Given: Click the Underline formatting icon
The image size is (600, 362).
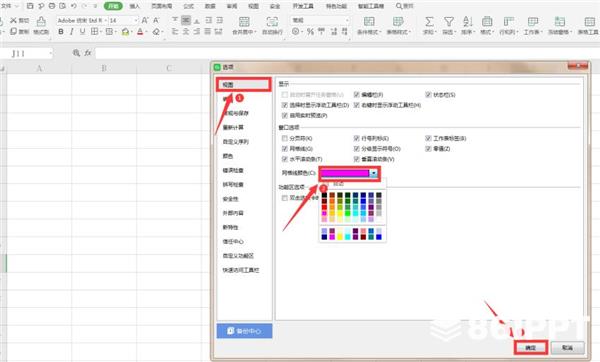Looking at the screenshot, I should coord(82,32).
